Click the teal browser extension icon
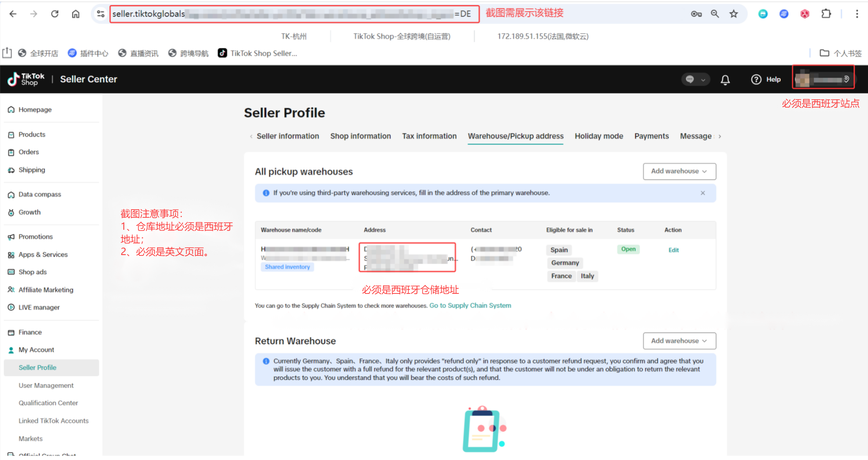The image size is (868, 460). click(763, 14)
